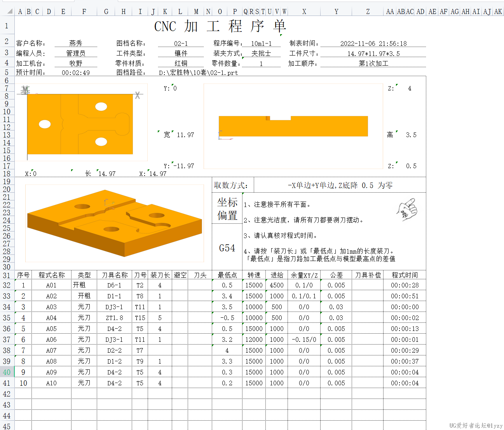Select row header 40
The image size is (504, 430).
7,372
